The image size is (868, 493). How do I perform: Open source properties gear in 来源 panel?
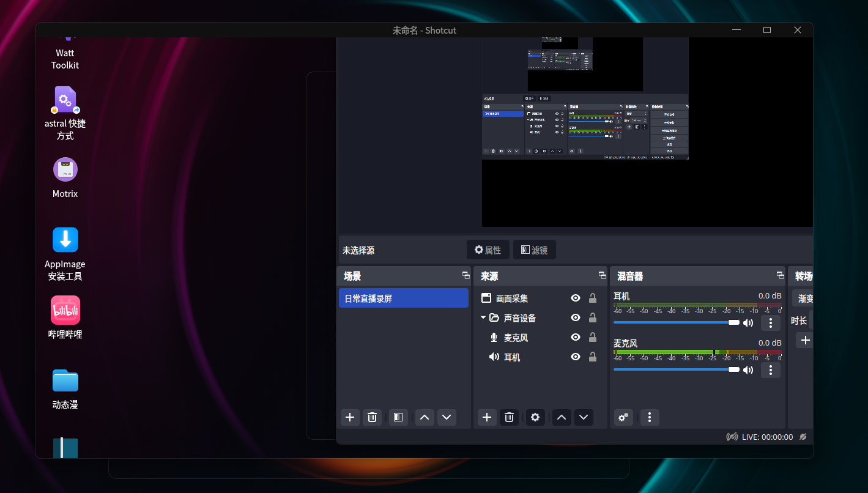pos(535,417)
